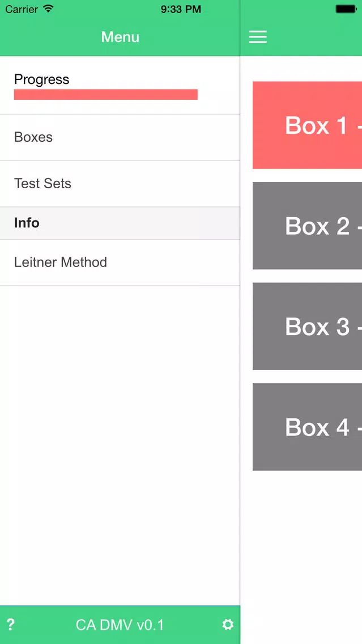Tap the Menu title in header
Image resolution: width=362 pixels, height=644 pixels.
(x=120, y=37)
